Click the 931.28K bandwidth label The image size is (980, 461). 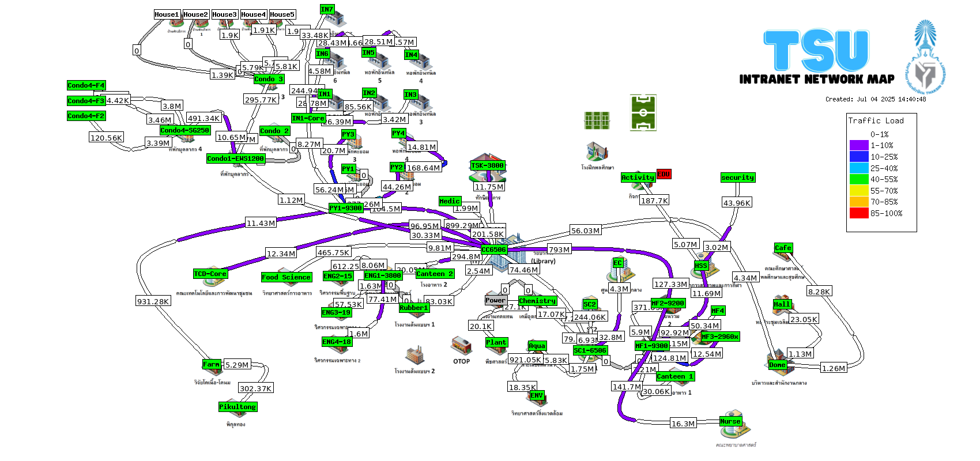[x=153, y=301]
